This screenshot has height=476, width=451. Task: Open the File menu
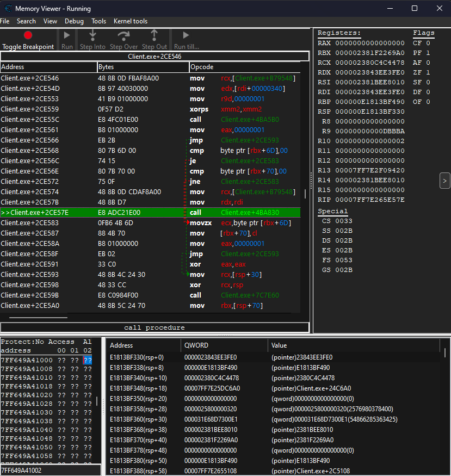tap(5, 21)
